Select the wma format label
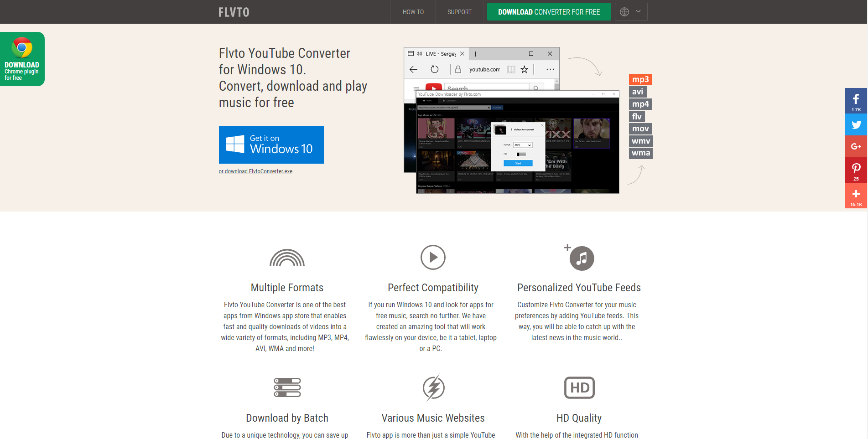Screen dimensions: 868x439 [641, 153]
